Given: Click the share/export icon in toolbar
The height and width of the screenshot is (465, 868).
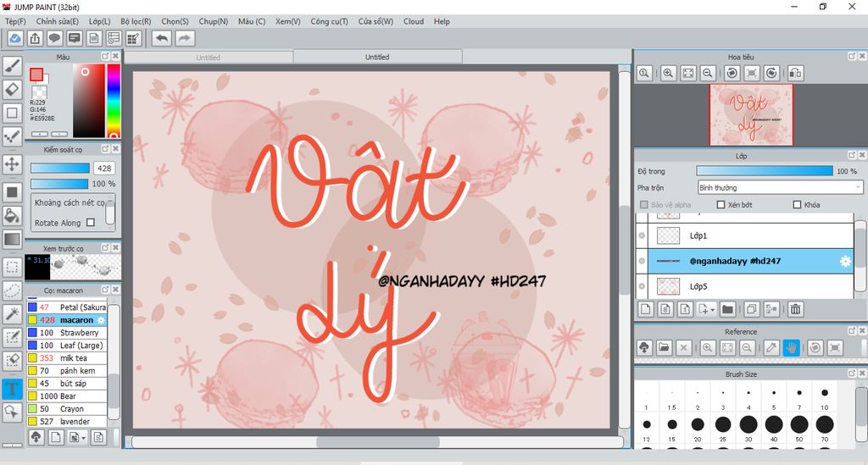Looking at the screenshot, I should (35, 38).
